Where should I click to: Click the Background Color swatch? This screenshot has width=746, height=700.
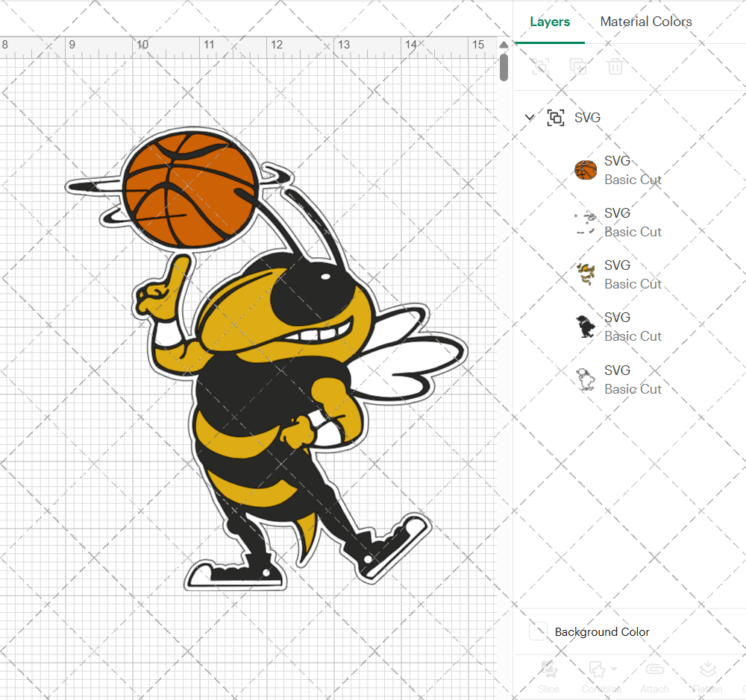[538, 631]
